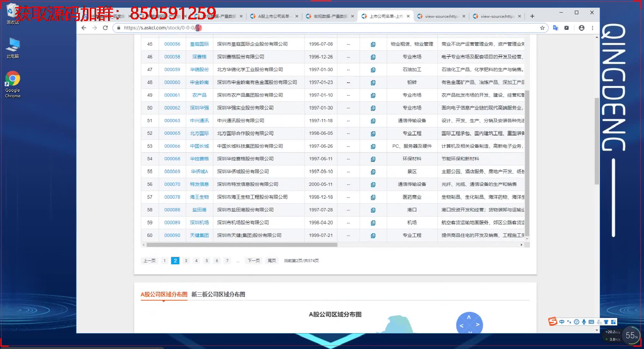This screenshot has width=644, height=349.
Task: Open Chrome's three-dot menu
Action: [x=592, y=28]
